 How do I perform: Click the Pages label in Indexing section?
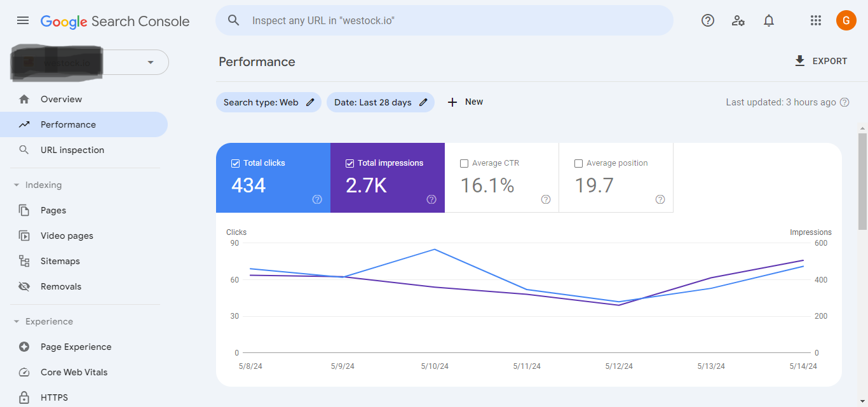(x=53, y=210)
